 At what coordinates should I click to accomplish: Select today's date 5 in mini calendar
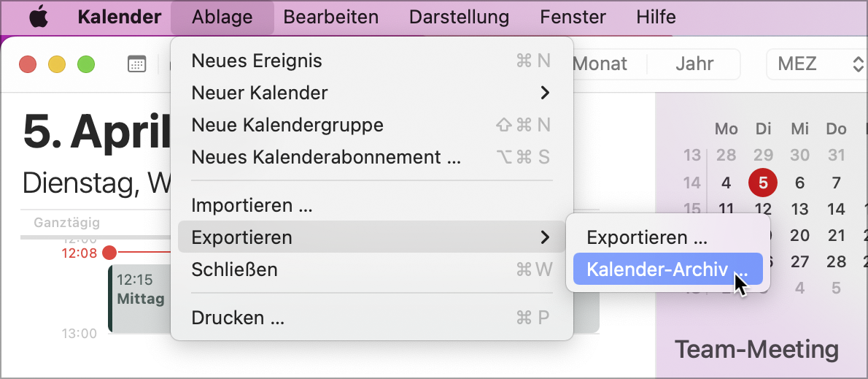tap(763, 183)
